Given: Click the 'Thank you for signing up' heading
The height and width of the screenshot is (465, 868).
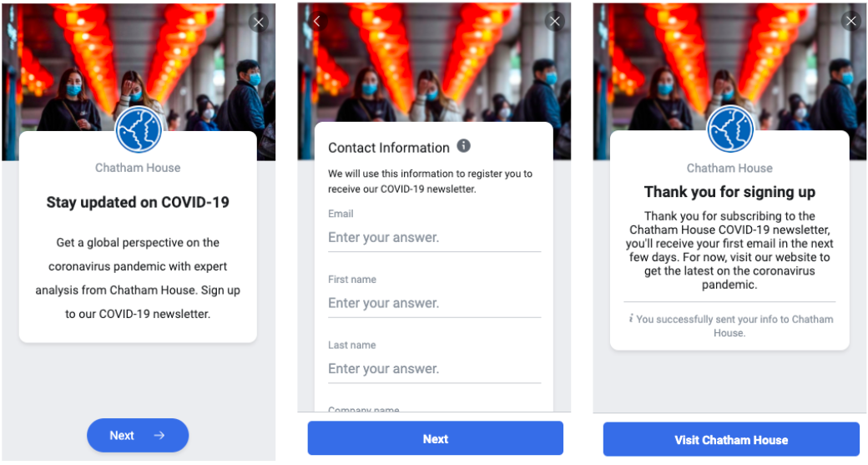Looking at the screenshot, I should pos(729,192).
